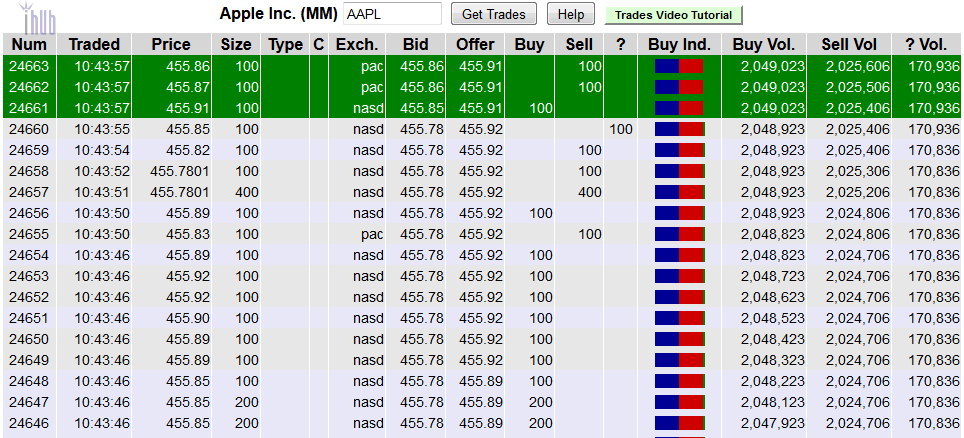Click buy indicator bar for trade 24663
This screenshot has height=438, width=964.
679,66
